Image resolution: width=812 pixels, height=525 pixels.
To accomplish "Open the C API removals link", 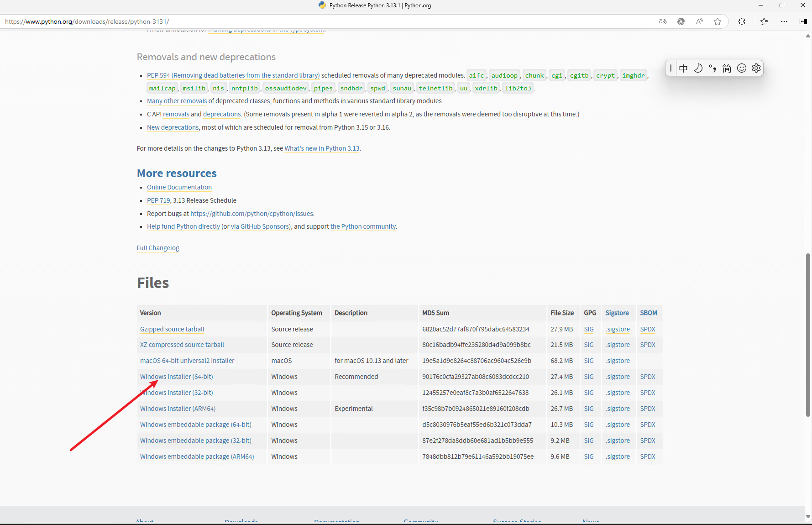I will pos(176,114).
